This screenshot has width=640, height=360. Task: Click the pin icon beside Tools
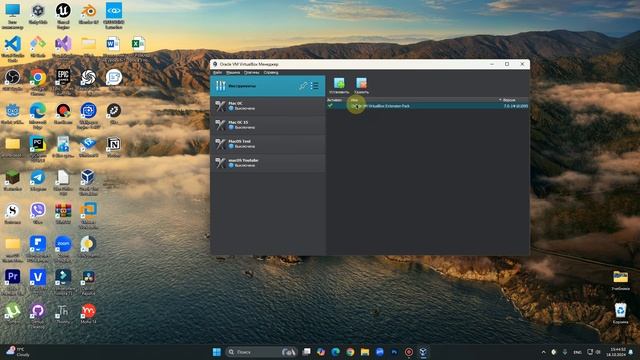coord(303,86)
